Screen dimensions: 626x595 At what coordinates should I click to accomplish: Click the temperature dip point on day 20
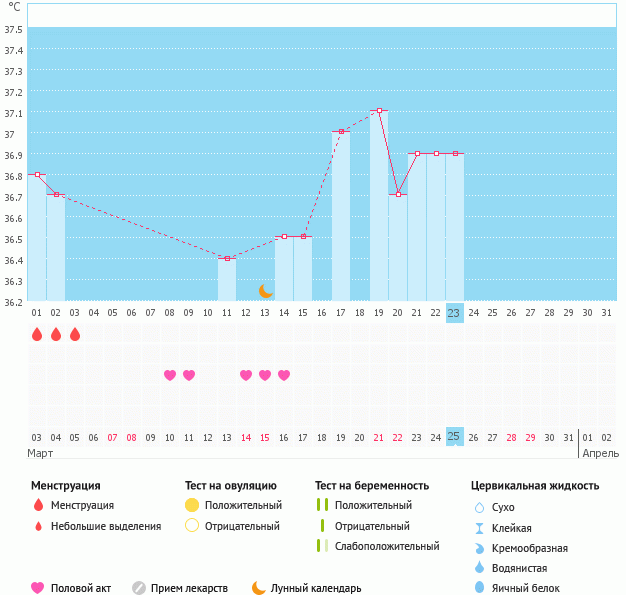click(x=398, y=194)
